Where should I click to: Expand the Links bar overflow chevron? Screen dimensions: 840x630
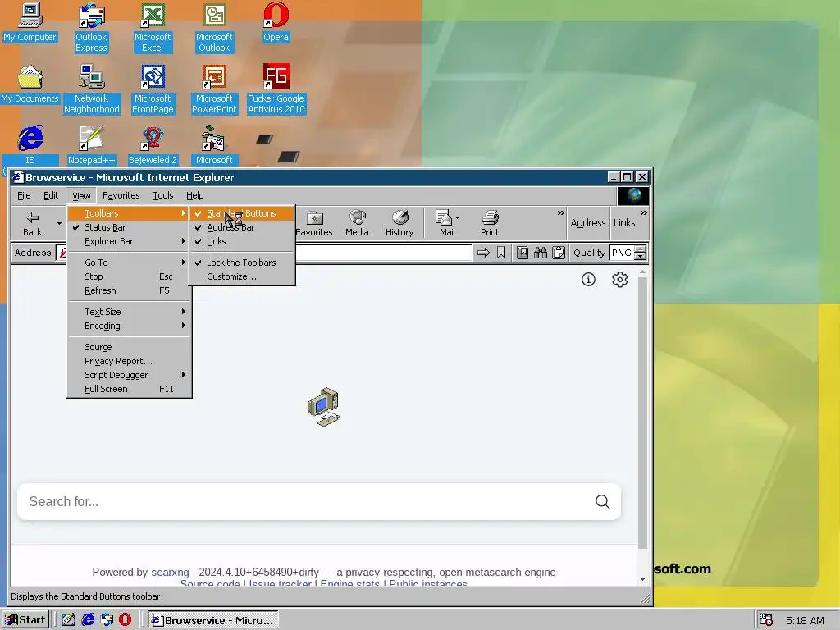click(x=643, y=213)
